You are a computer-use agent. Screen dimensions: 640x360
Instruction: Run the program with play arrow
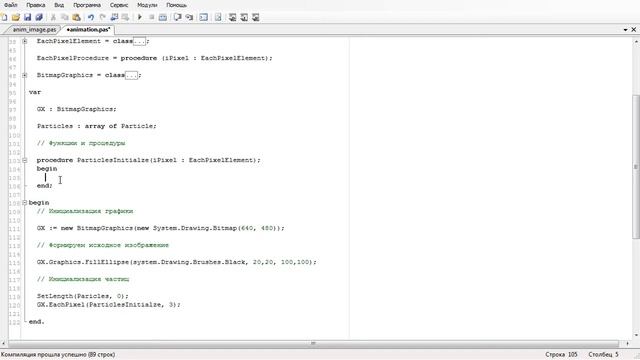pos(140,17)
